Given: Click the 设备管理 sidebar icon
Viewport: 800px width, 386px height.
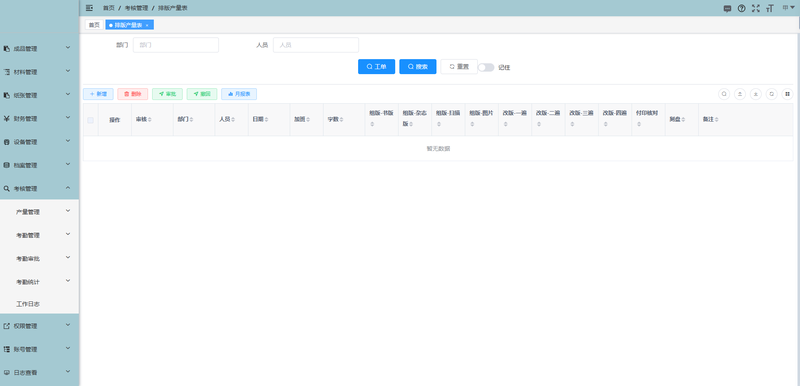Looking at the screenshot, I should pyautogui.click(x=7, y=142).
